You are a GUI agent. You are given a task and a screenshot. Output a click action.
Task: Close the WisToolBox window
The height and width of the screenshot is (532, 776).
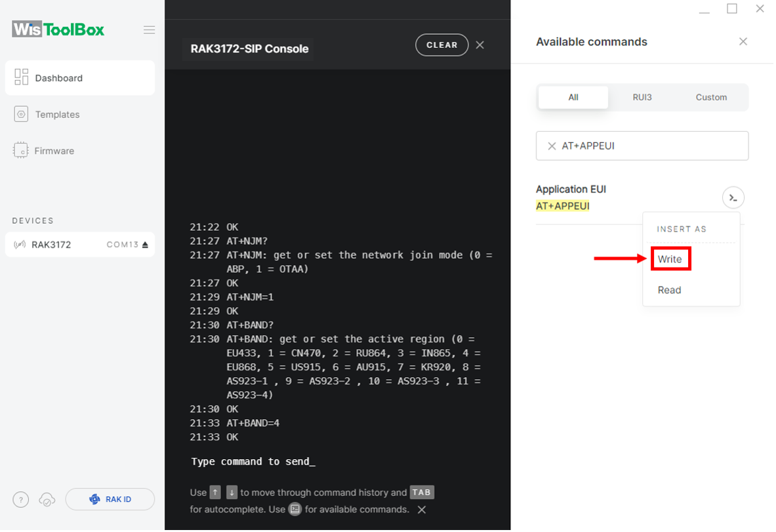760,9
